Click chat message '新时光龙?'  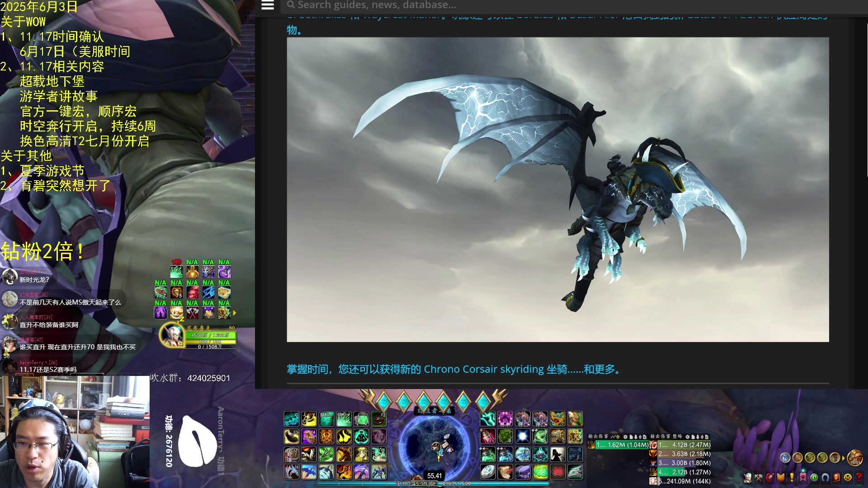point(34,280)
